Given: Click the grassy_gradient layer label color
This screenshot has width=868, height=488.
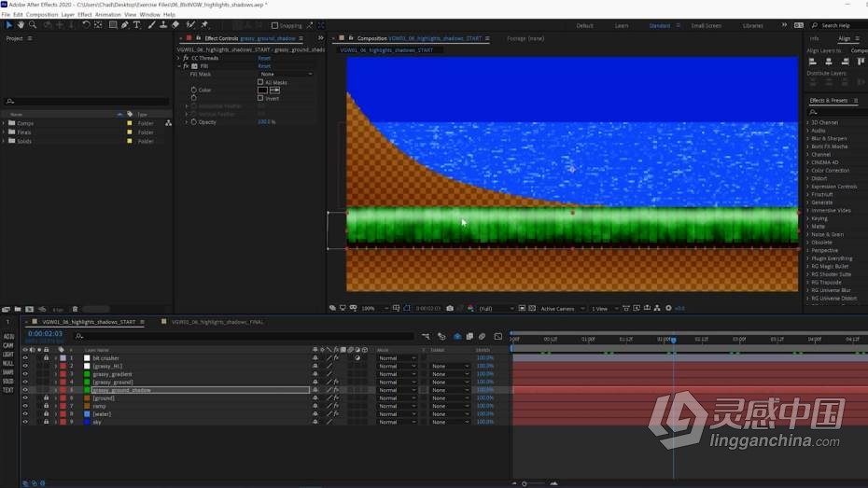Looking at the screenshot, I should pyautogui.click(x=63, y=374).
